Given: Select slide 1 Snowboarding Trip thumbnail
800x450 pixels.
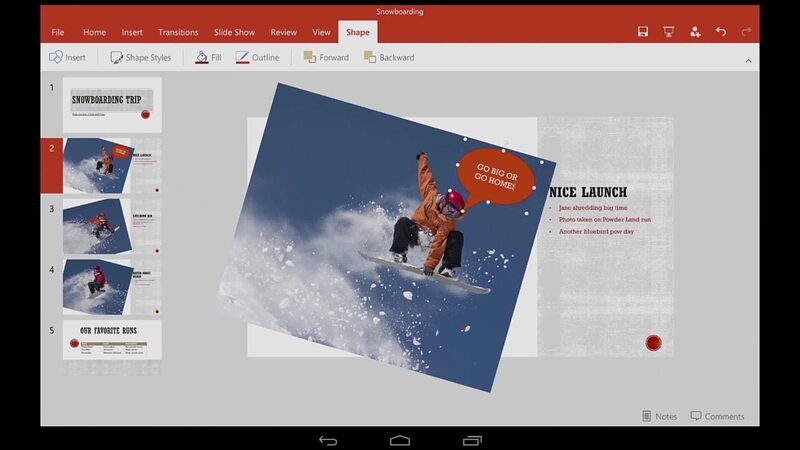Looking at the screenshot, I should pyautogui.click(x=111, y=104).
